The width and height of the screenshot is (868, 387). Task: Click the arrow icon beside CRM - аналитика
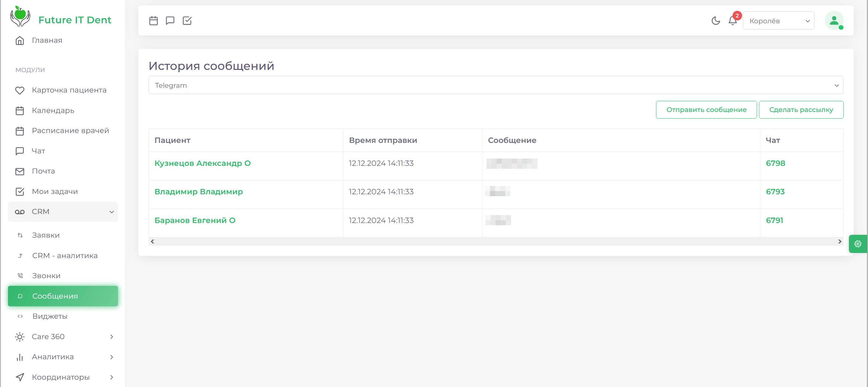[x=20, y=256]
